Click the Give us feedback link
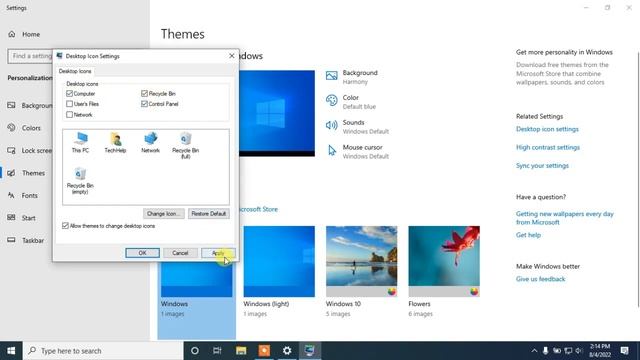Viewport: 640px width, 360px height. point(540,279)
